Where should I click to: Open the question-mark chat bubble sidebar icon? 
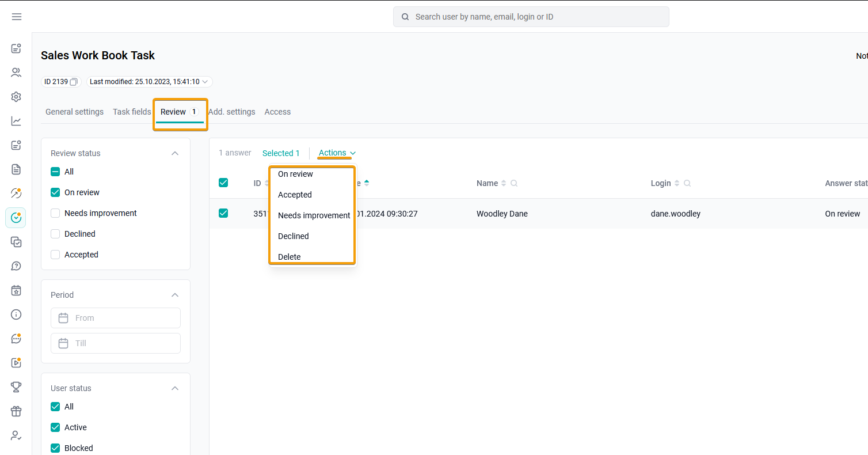point(16,266)
